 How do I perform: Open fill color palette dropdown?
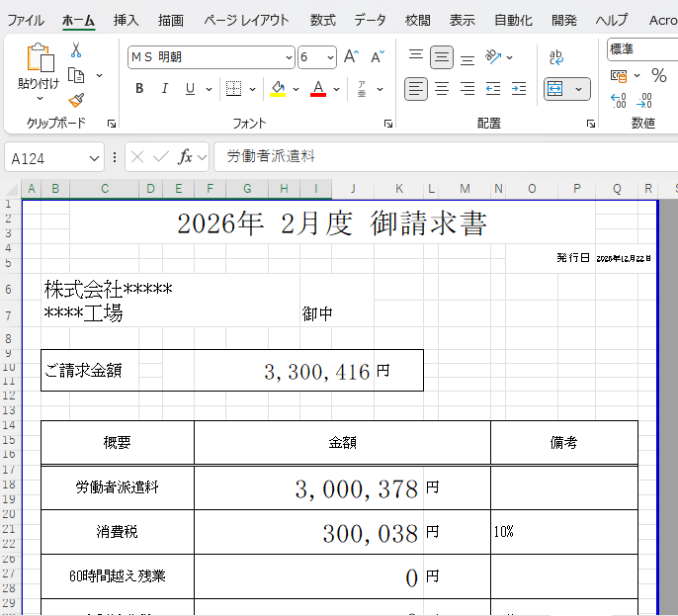coord(296,89)
